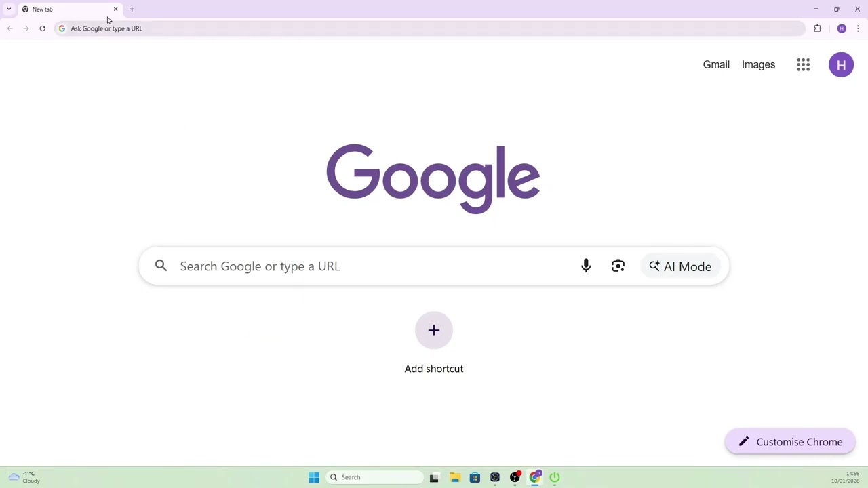Click the plus icon to add a shortcut
The height and width of the screenshot is (488, 868).
(434, 330)
